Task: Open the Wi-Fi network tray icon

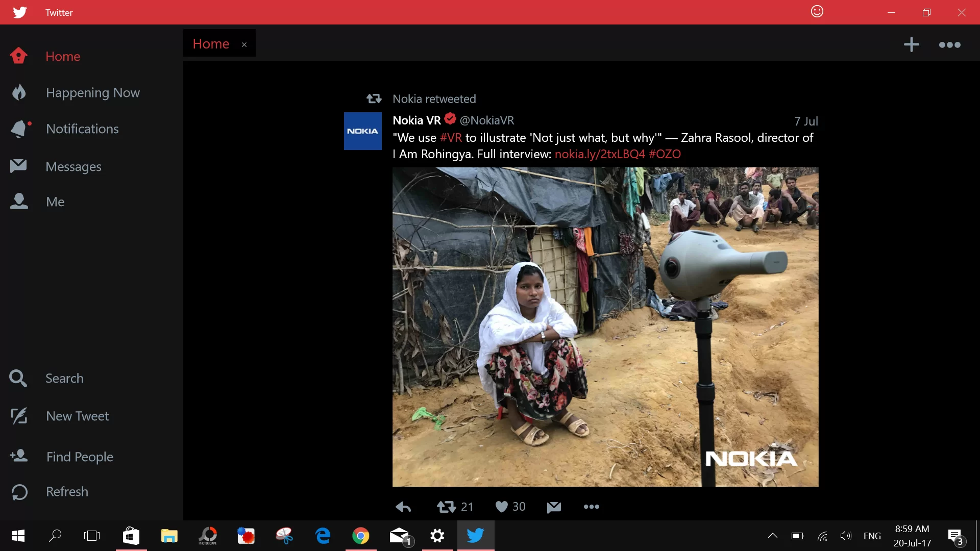Action: point(822,536)
